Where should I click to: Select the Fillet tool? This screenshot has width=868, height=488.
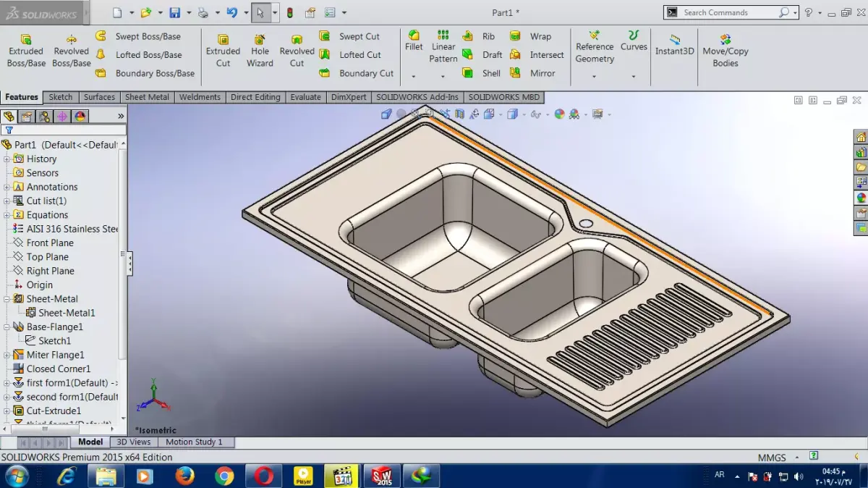(x=414, y=41)
